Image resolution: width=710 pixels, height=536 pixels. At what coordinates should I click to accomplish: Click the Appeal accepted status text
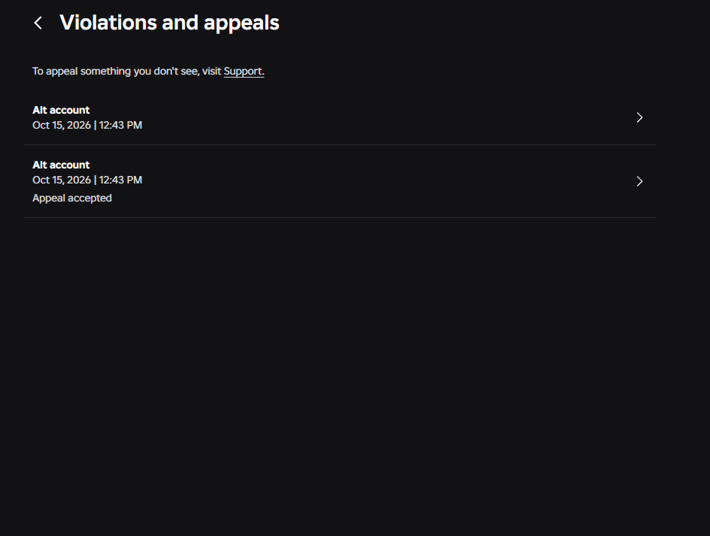[72, 198]
